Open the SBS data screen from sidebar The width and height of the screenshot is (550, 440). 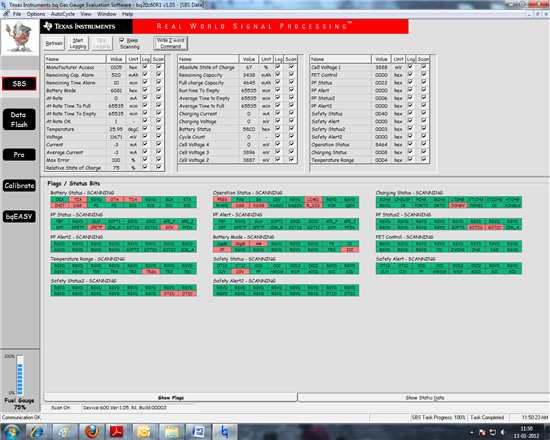pos(19,84)
